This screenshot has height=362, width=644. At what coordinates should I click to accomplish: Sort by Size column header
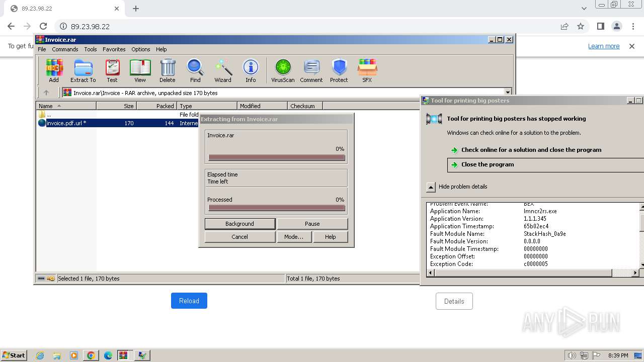coord(116,106)
